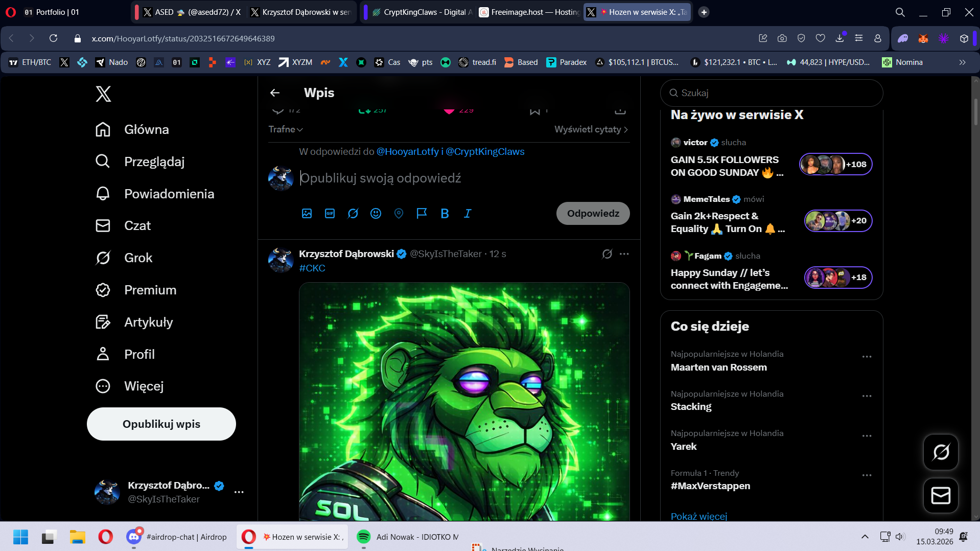Screen dimensions: 980x551
Task: Click the Opublikuj wpis button
Action: tap(161, 424)
